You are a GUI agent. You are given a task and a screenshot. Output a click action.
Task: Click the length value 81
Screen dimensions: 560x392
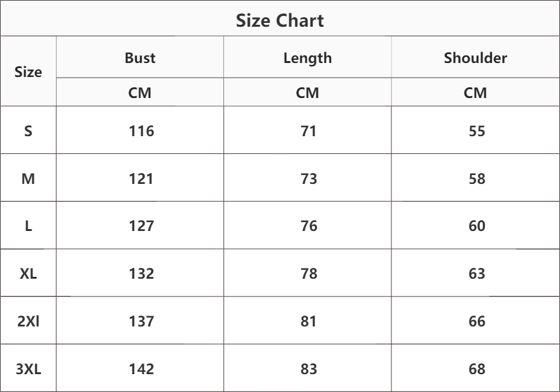(307, 321)
